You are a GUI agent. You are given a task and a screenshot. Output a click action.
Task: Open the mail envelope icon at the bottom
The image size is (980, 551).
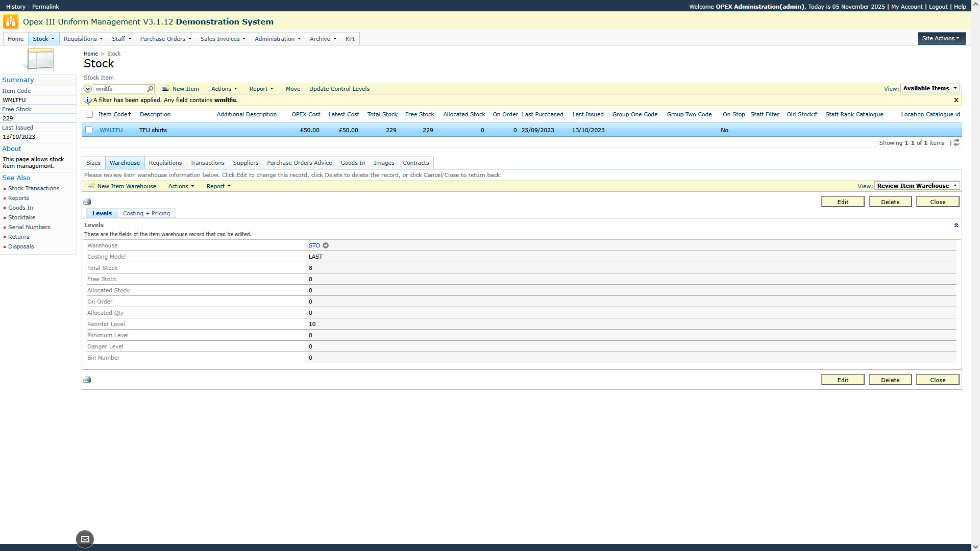point(85,539)
